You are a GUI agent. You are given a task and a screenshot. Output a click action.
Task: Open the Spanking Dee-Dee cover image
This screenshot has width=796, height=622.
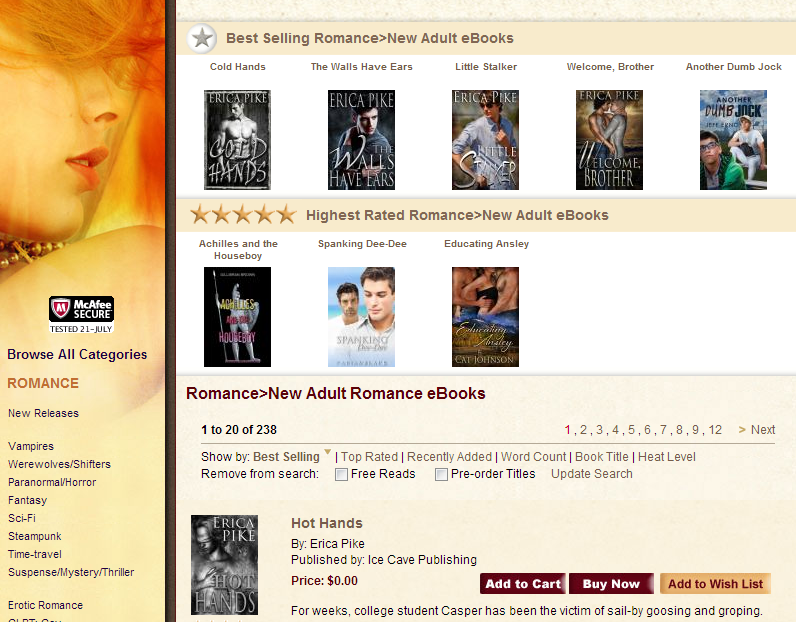[361, 317]
